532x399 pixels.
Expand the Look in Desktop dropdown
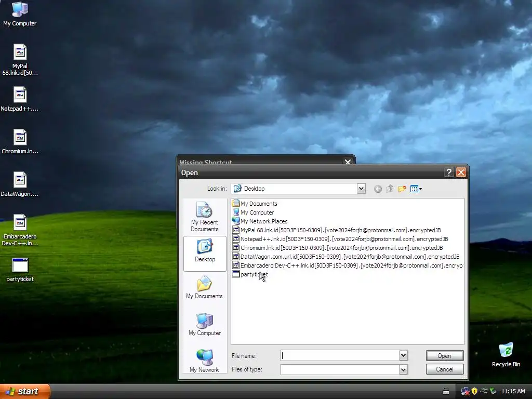tap(362, 189)
